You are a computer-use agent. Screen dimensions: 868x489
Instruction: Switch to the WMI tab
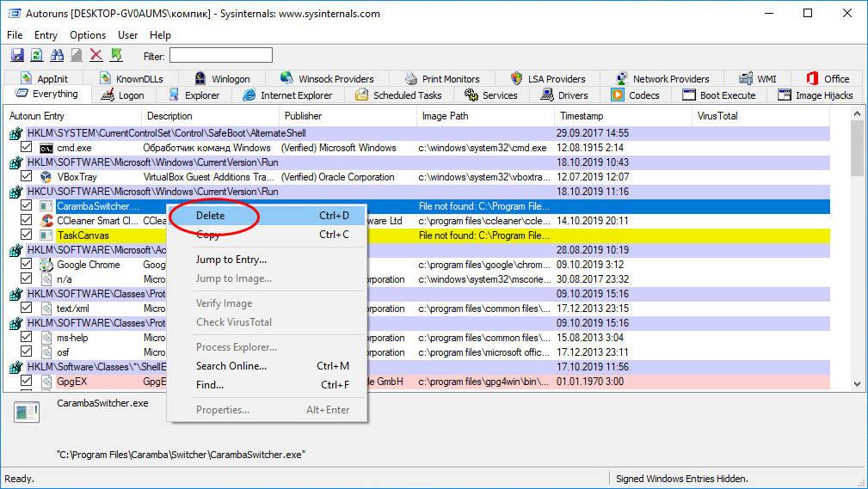758,78
